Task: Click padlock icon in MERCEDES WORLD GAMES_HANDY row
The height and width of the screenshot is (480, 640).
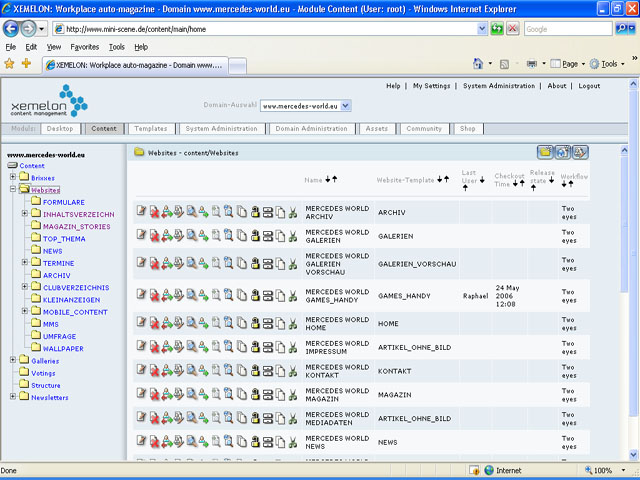Action: tap(256, 296)
